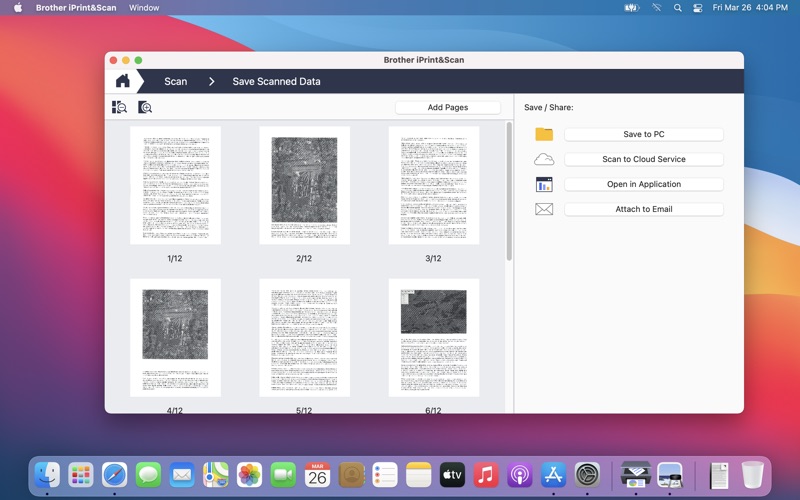The height and width of the screenshot is (500, 800).
Task: Open Notes in the dock
Action: pyautogui.click(x=418, y=475)
